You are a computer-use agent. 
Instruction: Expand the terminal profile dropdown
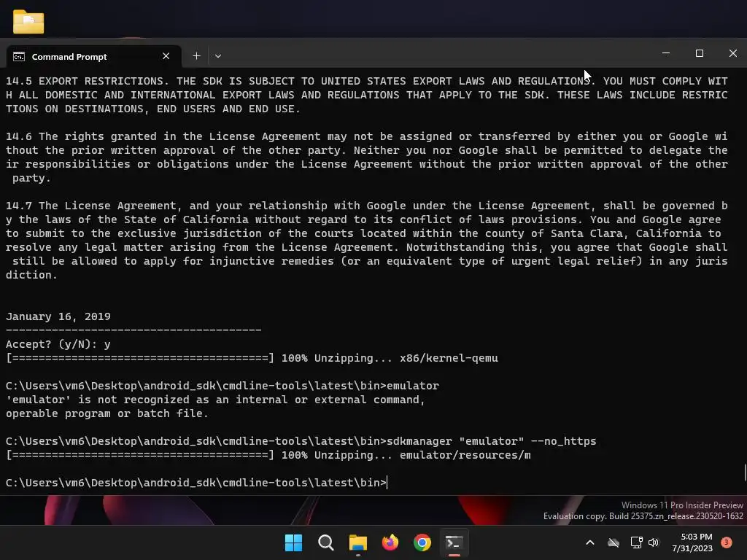[x=217, y=56]
